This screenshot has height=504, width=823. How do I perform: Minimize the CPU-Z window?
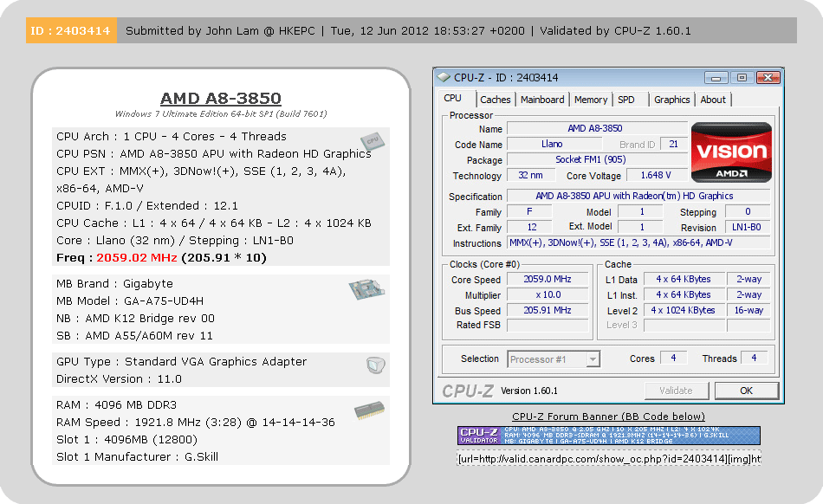(716, 78)
